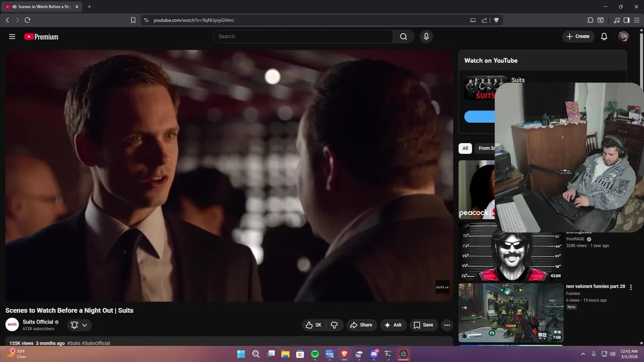
Task: Open the terminal icon in taskbar
Action: 388,354
